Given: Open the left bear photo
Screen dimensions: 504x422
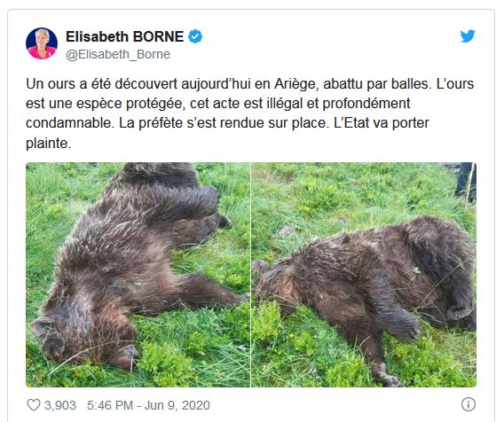Looking at the screenshot, I should click(138, 275).
